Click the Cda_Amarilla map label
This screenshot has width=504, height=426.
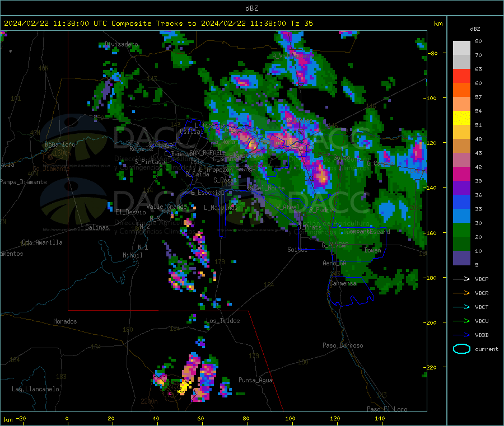click(x=42, y=242)
